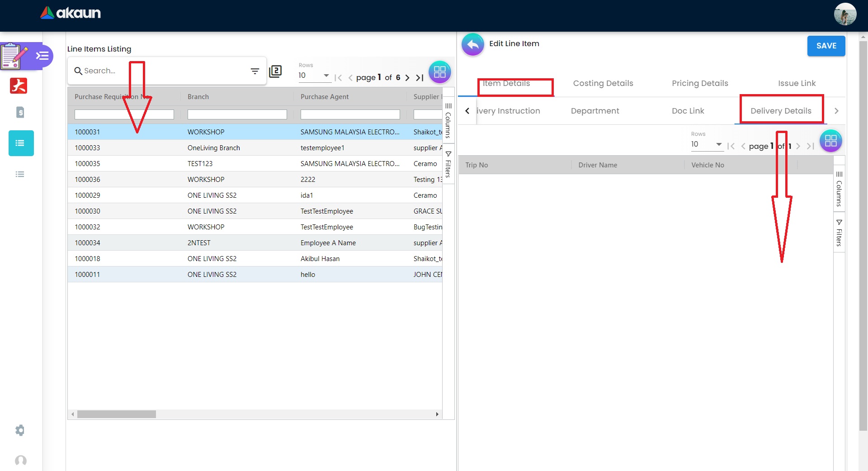Switch to the Department tab

pos(594,111)
